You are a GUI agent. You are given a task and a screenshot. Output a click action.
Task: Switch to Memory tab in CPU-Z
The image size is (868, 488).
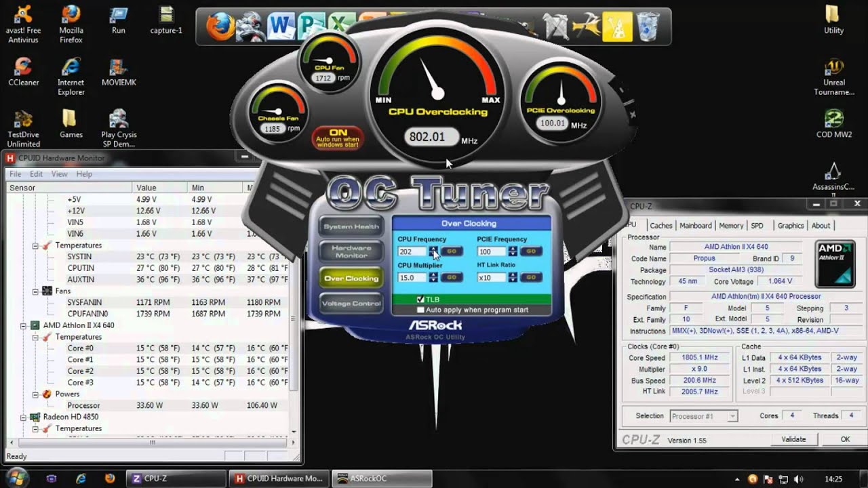click(731, 226)
